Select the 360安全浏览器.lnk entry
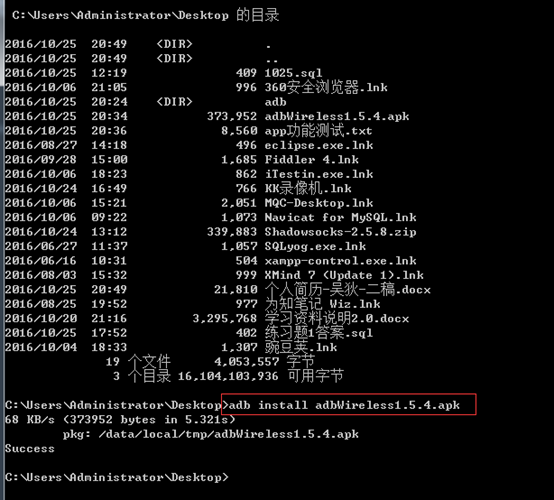The image size is (554, 500). click(326, 87)
